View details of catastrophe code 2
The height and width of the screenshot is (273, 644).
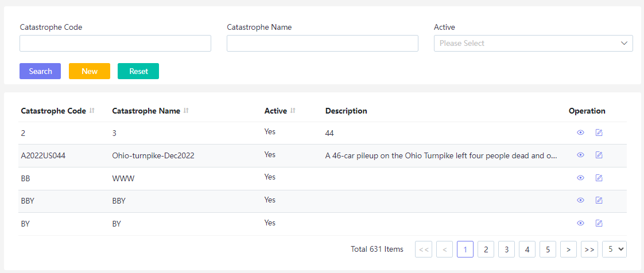[x=580, y=132]
